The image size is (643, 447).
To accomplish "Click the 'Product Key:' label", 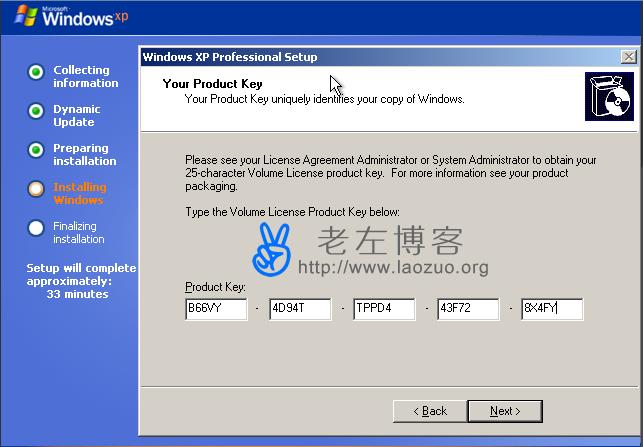I will pos(215,287).
